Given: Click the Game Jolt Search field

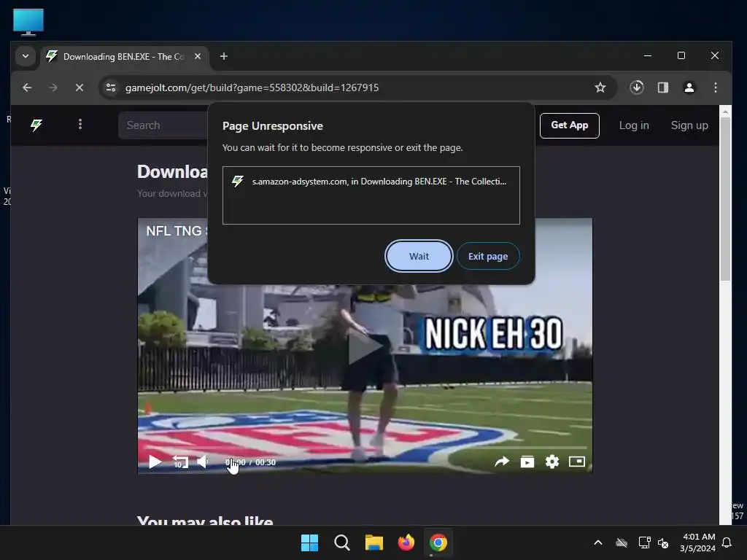Looking at the screenshot, I should (x=163, y=125).
